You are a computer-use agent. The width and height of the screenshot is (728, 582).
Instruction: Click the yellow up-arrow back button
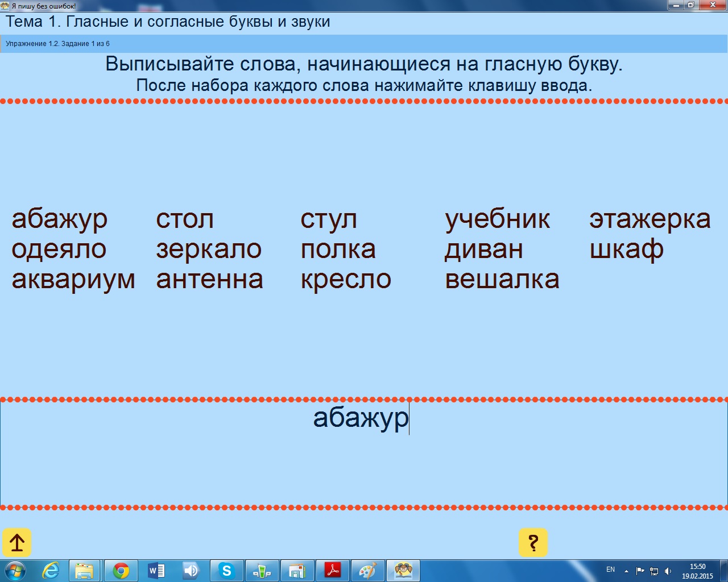[x=17, y=543]
